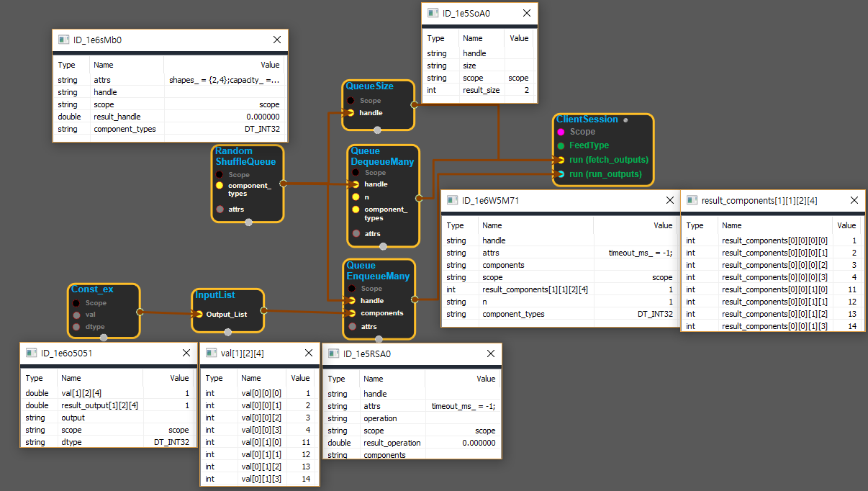Click the handle input pin on QueueSize
The height and width of the screenshot is (491, 868).
point(351,113)
